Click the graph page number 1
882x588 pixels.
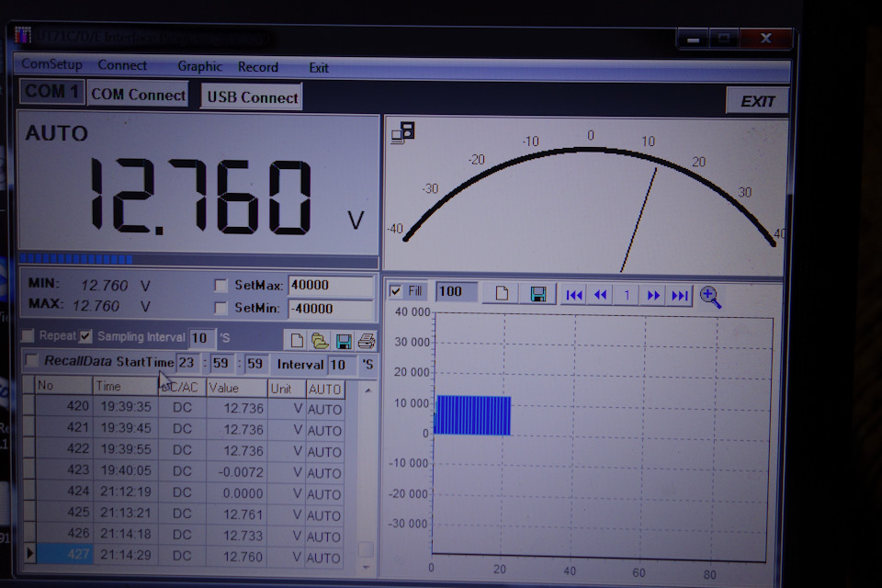[x=627, y=296]
